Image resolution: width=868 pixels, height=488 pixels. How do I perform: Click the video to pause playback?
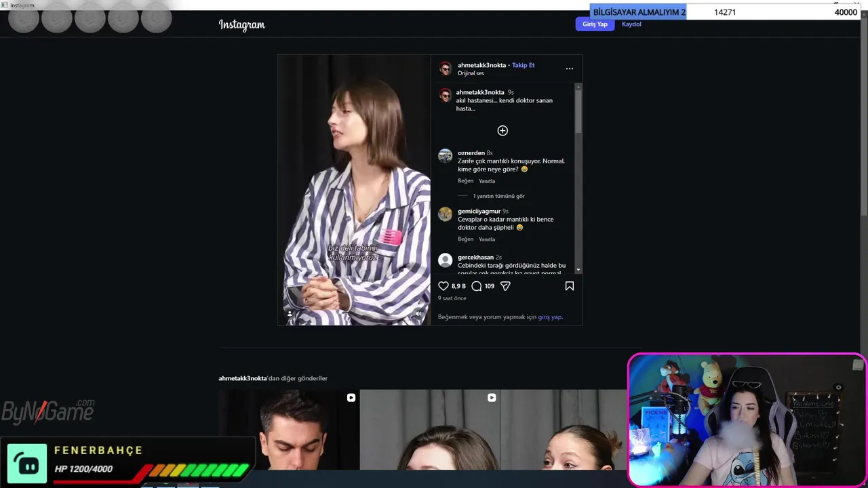coord(354,190)
